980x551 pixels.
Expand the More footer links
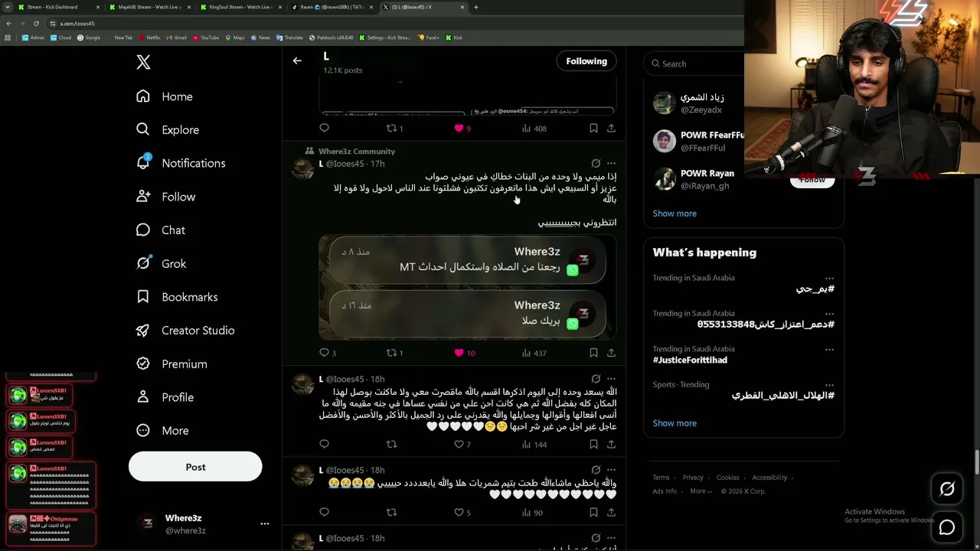701,491
